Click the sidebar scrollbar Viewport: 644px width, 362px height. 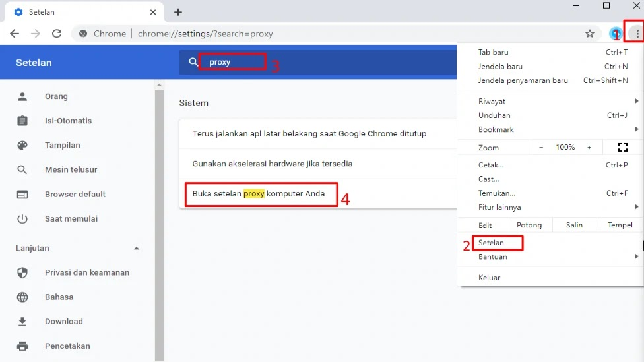[x=160, y=225]
